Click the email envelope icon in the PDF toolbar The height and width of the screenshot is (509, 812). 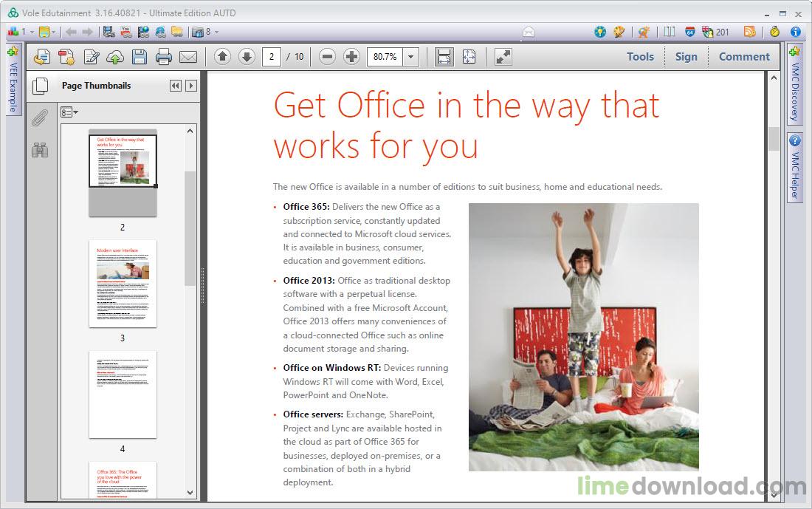pyautogui.click(x=188, y=56)
